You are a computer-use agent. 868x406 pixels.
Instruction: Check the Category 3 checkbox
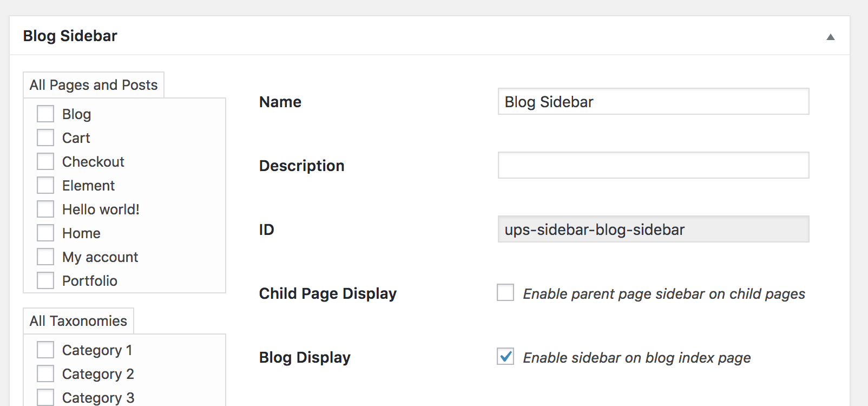pos(45,397)
